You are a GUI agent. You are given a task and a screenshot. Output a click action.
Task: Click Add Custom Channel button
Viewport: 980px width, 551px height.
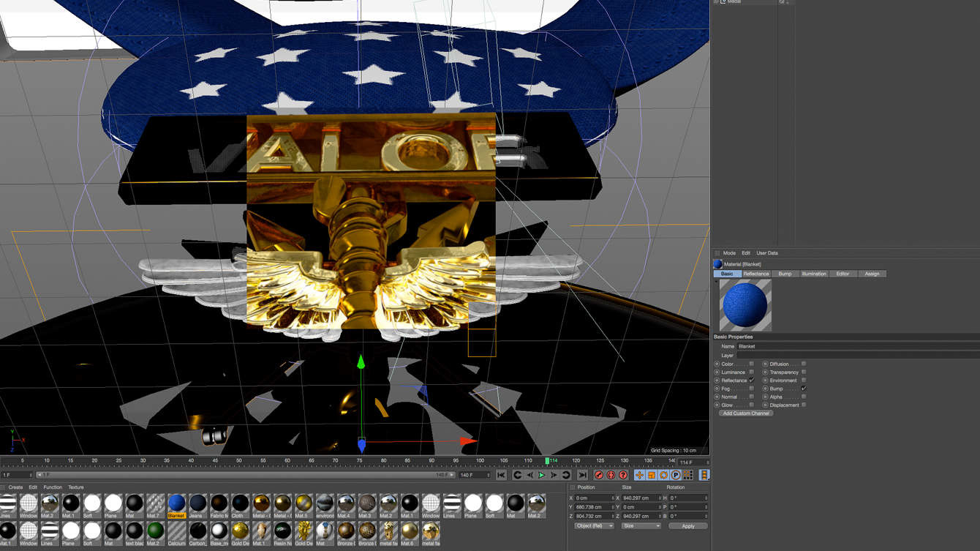pos(746,413)
